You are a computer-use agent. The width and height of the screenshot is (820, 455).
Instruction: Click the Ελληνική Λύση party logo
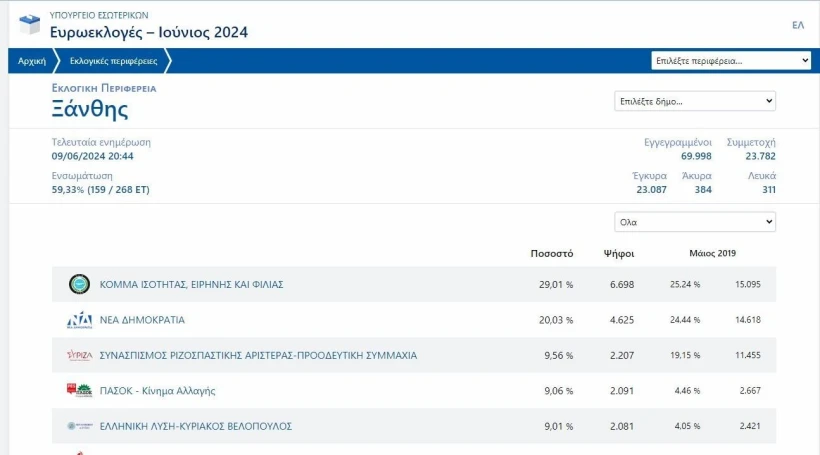coord(79,426)
